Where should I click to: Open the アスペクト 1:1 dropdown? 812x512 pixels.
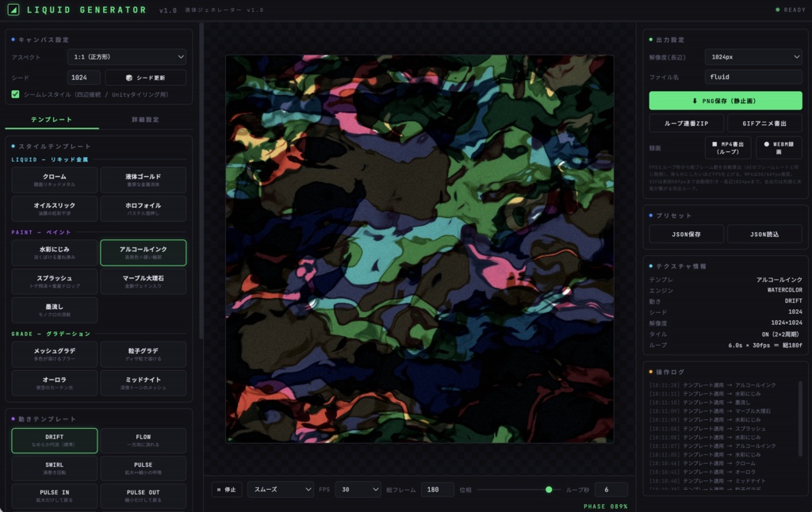coord(128,57)
